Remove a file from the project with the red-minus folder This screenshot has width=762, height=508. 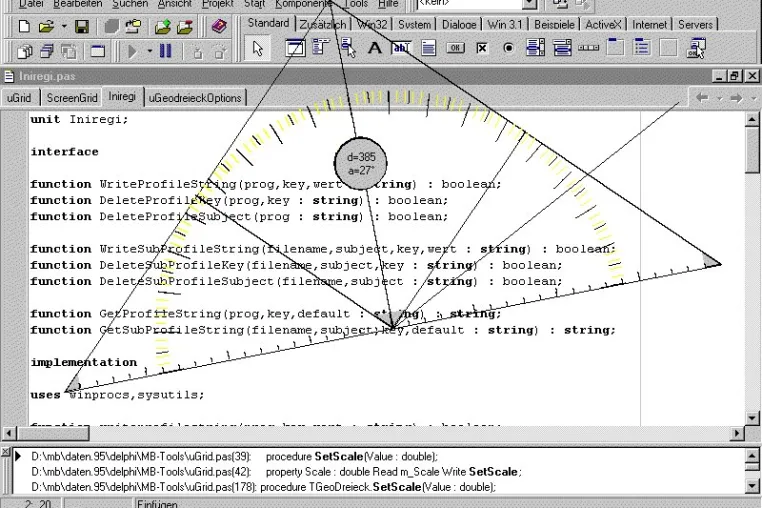pyautogui.click(x=185, y=26)
